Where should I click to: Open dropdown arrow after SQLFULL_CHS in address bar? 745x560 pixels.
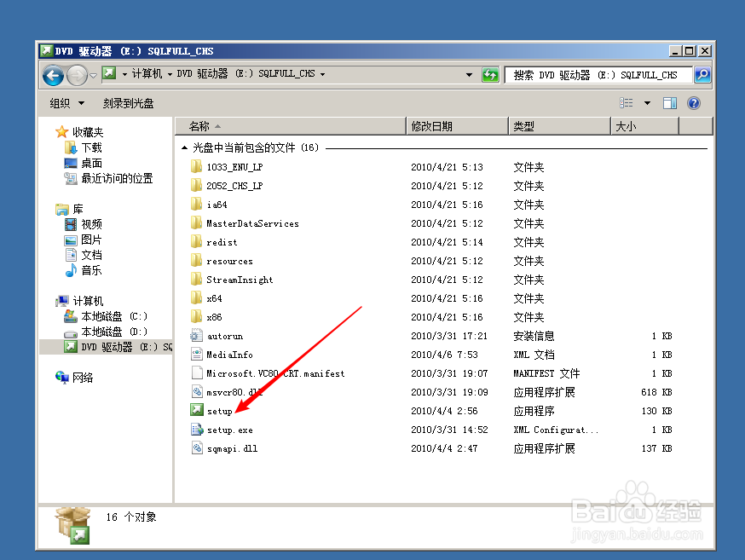click(322, 74)
